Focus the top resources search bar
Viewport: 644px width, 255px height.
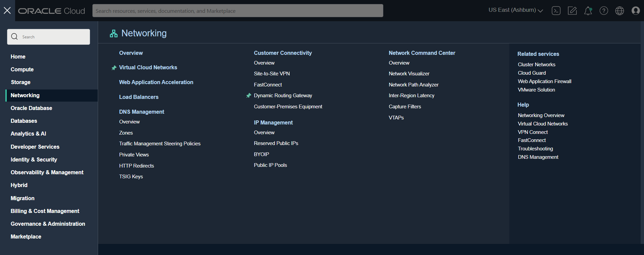tap(238, 11)
